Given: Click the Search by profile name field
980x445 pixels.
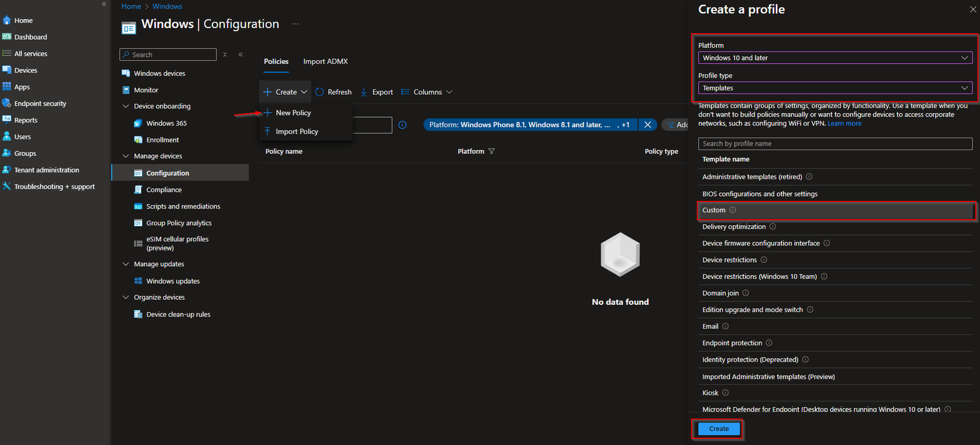Looking at the screenshot, I should (x=835, y=144).
